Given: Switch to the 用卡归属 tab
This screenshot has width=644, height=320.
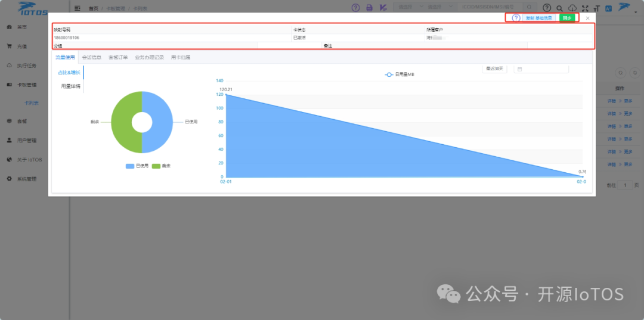Looking at the screenshot, I should tap(181, 57).
